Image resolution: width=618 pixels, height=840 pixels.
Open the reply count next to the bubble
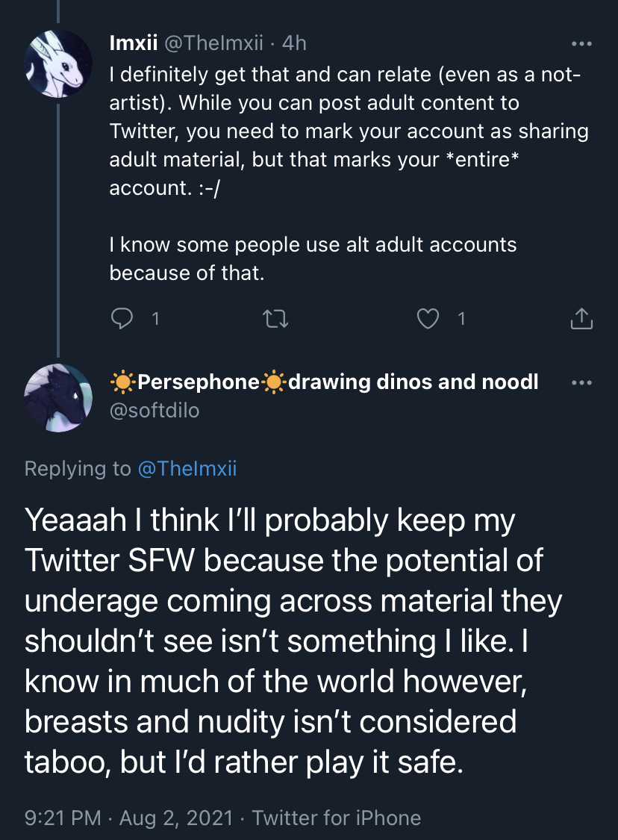point(155,319)
